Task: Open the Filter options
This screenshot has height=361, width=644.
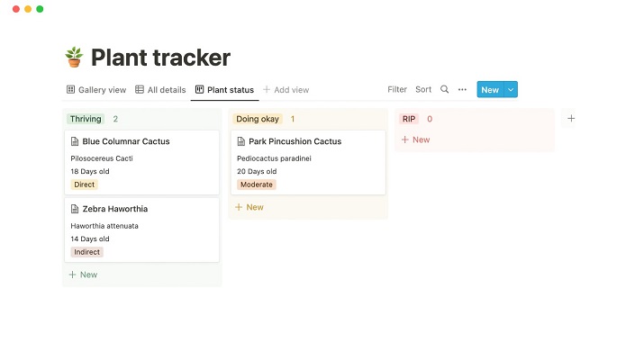Action: (397, 90)
